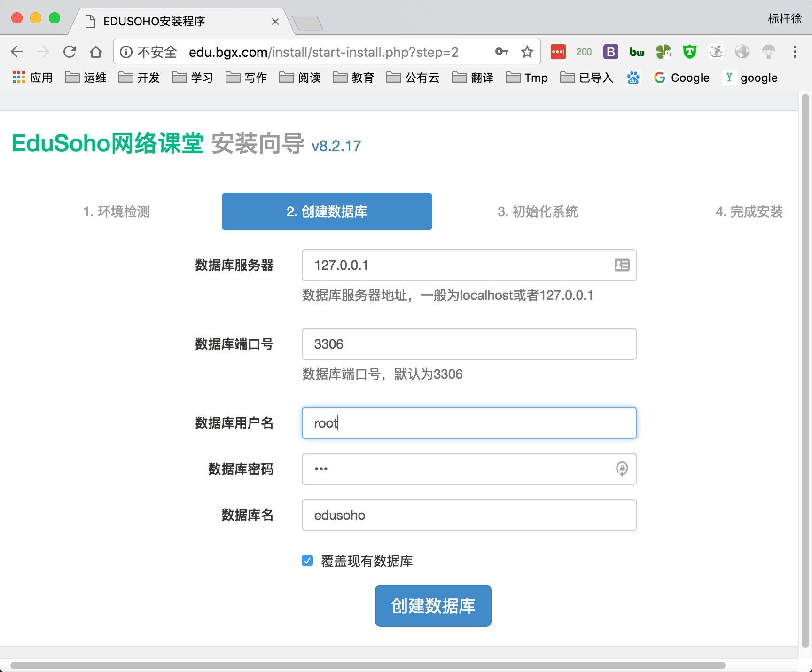The width and height of the screenshot is (812, 672).
Task: Select step 4. 完成安装
Action: (749, 211)
